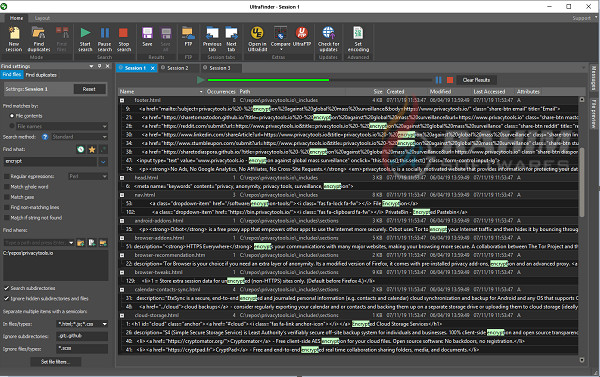The image size is (600, 377).
Task: Open the In files/types dropdown
Action: coord(104,324)
